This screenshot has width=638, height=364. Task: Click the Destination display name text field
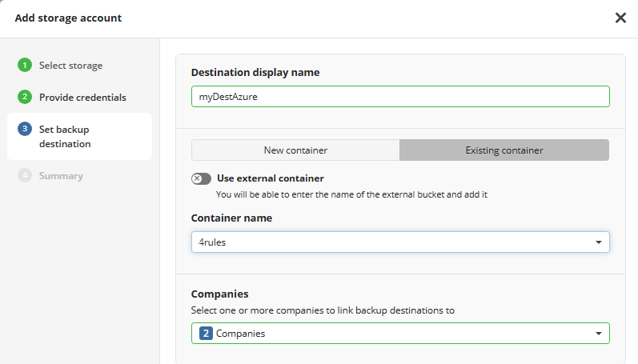400,97
